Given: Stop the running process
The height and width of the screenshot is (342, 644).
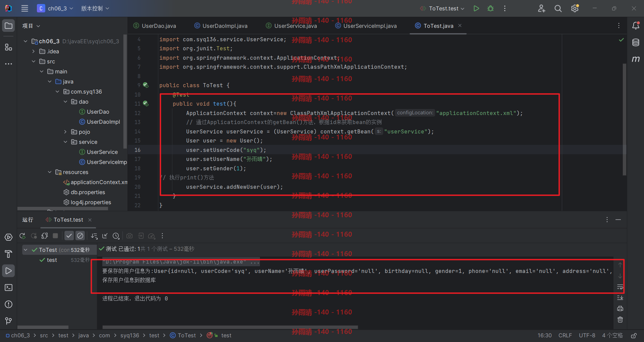Looking at the screenshot, I should (55, 236).
